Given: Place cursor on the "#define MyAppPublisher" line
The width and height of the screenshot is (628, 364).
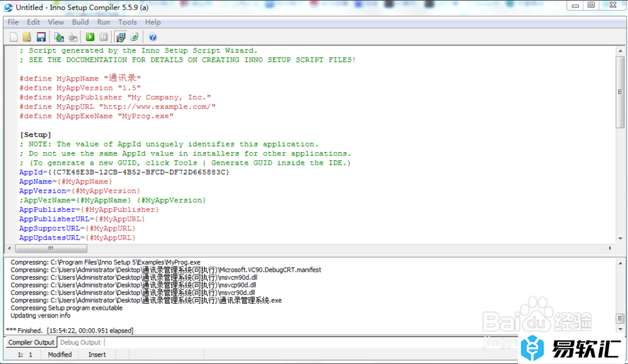Looking at the screenshot, I should click(x=115, y=97).
